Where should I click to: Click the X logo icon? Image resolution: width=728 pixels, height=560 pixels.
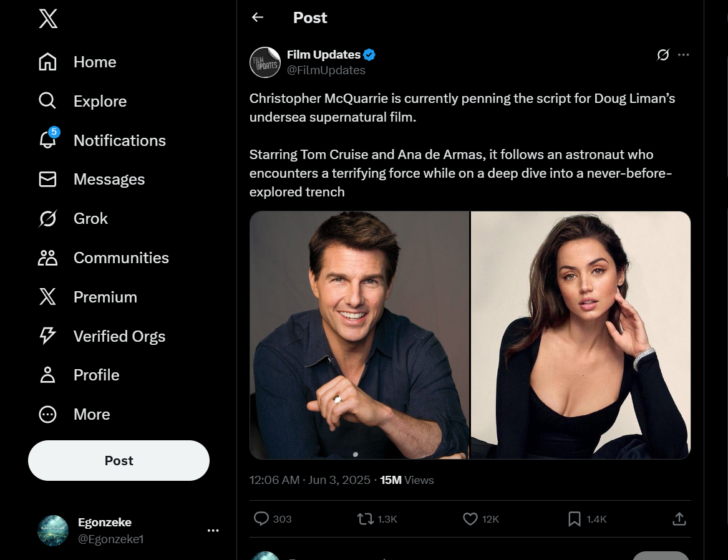pos(48,18)
